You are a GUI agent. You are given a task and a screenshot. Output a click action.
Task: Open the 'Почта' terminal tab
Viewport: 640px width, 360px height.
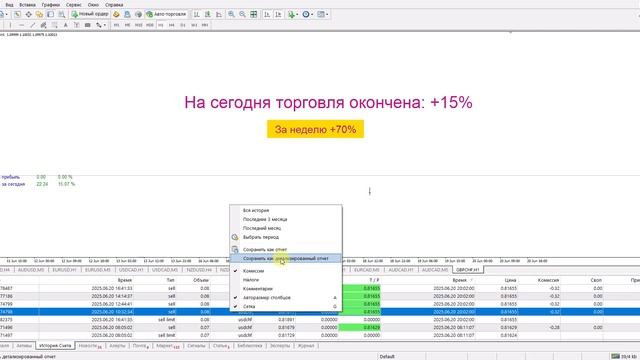[141, 346]
